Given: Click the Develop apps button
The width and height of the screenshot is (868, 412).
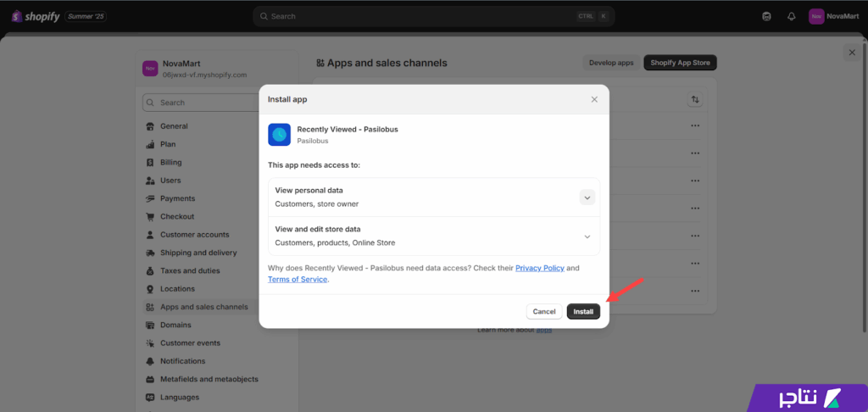Looking at the screenshot, I should click(611, 63).
